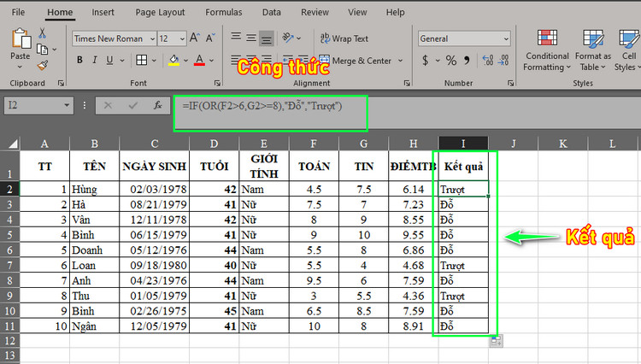The width and height of the screenshot is (641, 364).
Task: Expand the Name Box dropdown arrow
Action: [x=67, y=105]
